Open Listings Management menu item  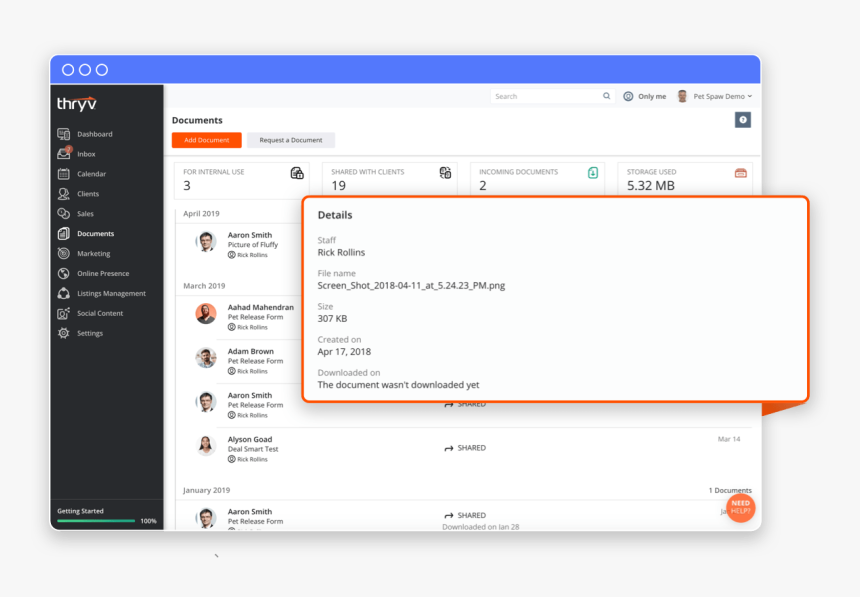pyautogui.click(x=111, y=294)
